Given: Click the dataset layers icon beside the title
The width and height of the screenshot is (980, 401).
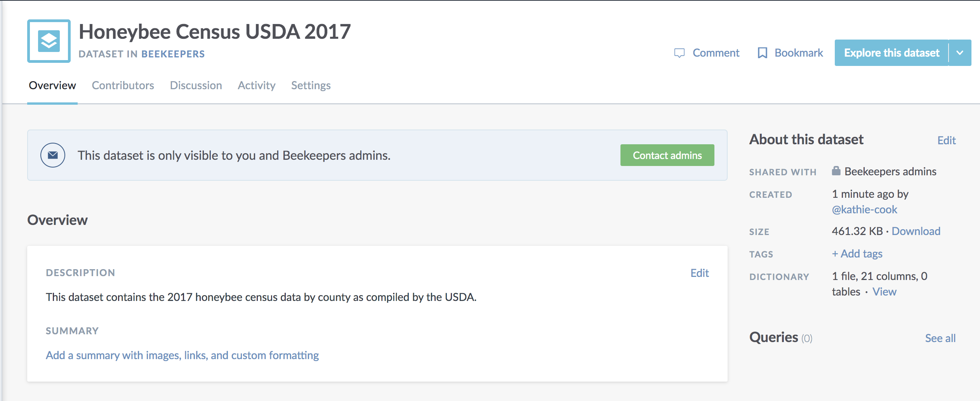Looking at the screenshot, I should pyautogui.click(x=49, y=41).
